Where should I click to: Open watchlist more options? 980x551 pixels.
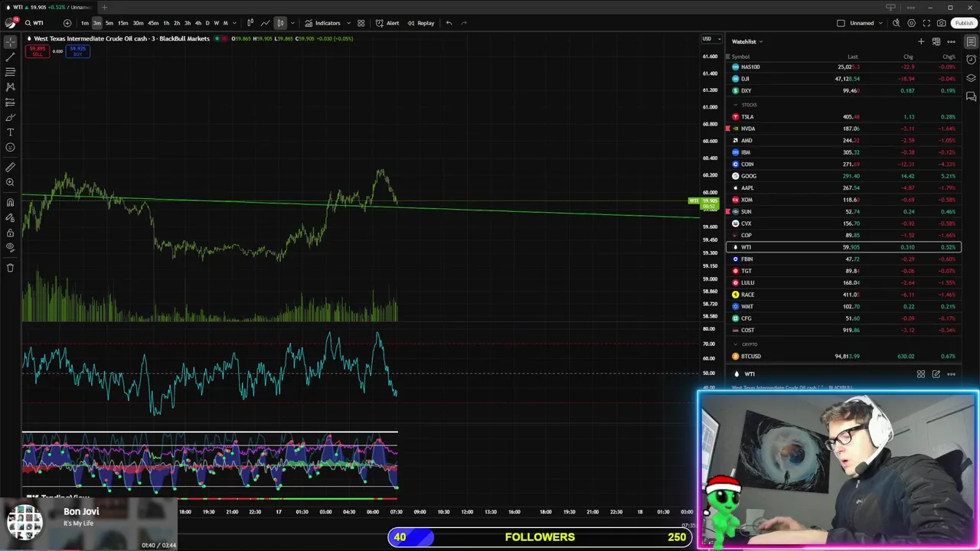951,41
